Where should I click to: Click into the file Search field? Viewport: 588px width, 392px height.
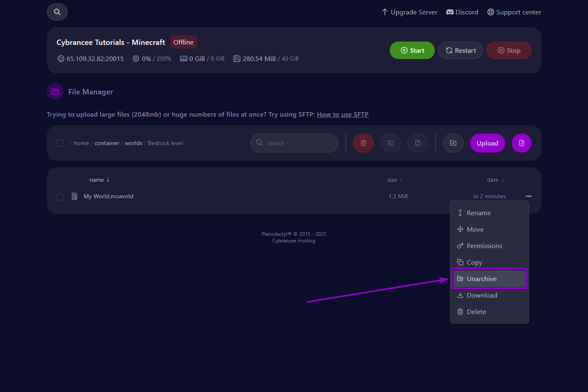tap(299, 143)
